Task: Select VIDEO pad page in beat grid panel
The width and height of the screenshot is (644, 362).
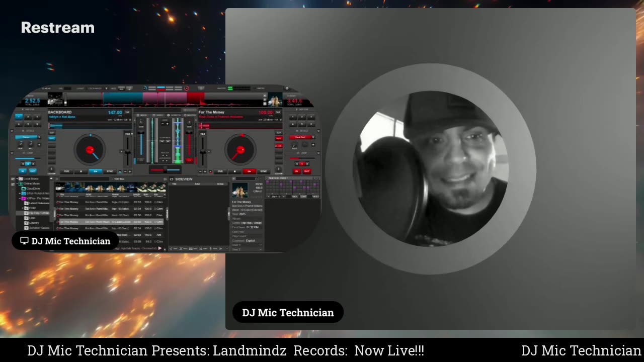Action: [315, 197]
